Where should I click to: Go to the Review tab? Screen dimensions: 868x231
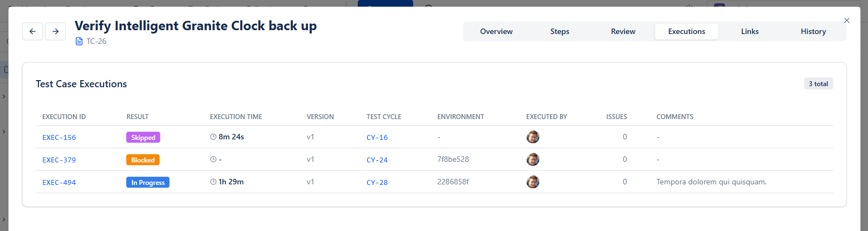pos(623,32)
